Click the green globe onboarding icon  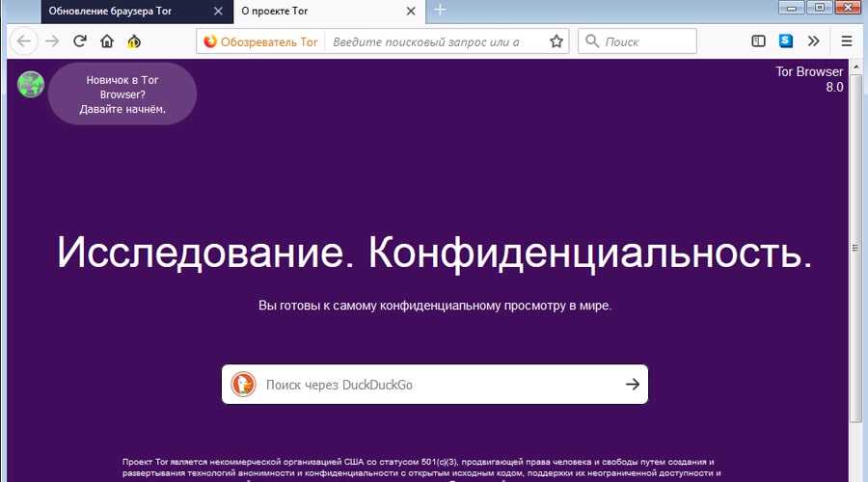31,85
